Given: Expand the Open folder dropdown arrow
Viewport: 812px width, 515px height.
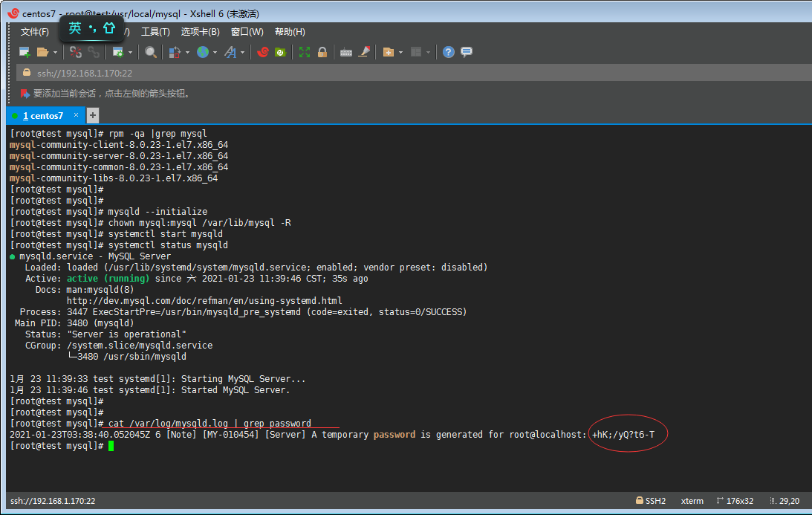Looking at the screenshot, I should (x=56, y=53).
